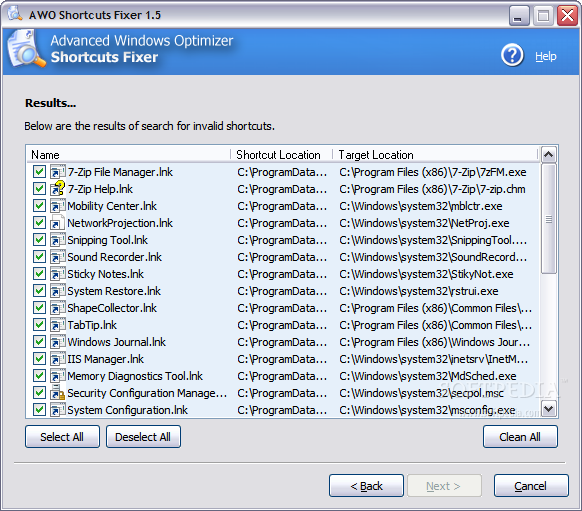582x511 pixels.
Task: Click target path 'C:\Windows\system32\StikyNot.exe'
Action: 426,274
